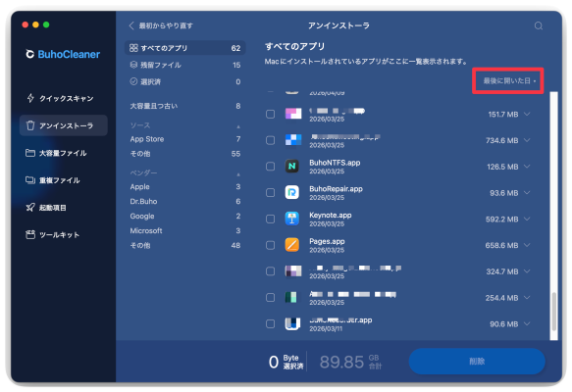572x392 pixels.
Task: Click the 89.85 GB total text
Action: click(350, 362)
